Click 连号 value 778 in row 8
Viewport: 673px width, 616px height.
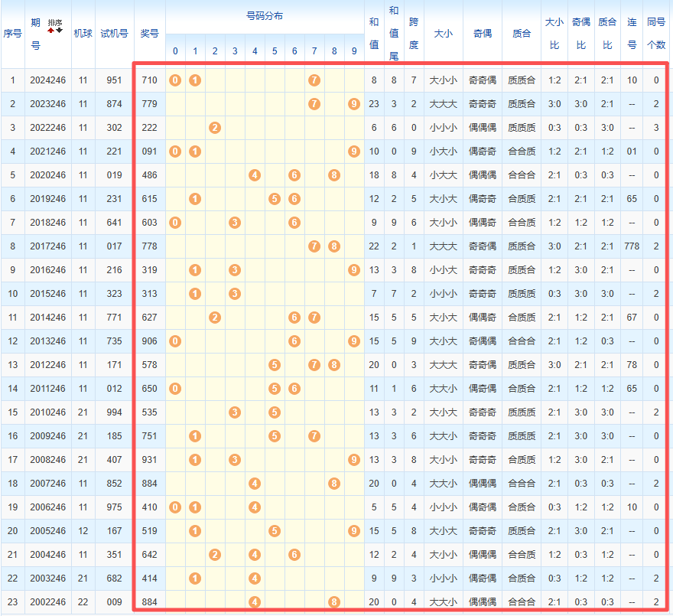(x=632, y=246)
